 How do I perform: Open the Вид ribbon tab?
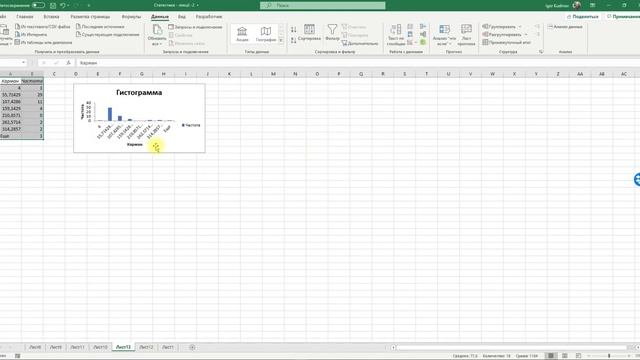click(x=182, y=17)
